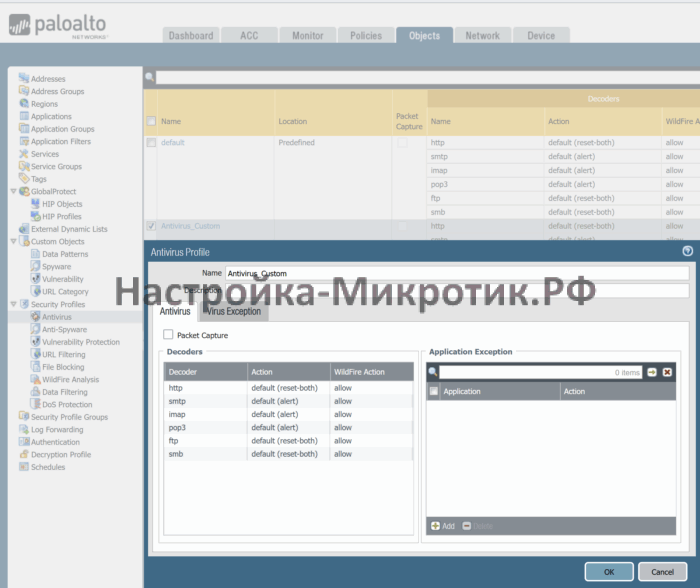Toggle the Application column header checkbox
The width and height of the screenshot is (700, 588).
click(x=433, y=391)
